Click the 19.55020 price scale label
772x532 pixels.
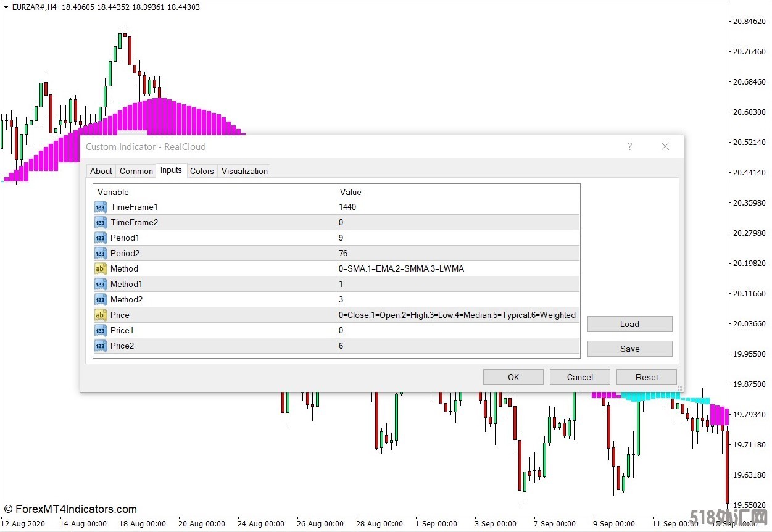749,505
